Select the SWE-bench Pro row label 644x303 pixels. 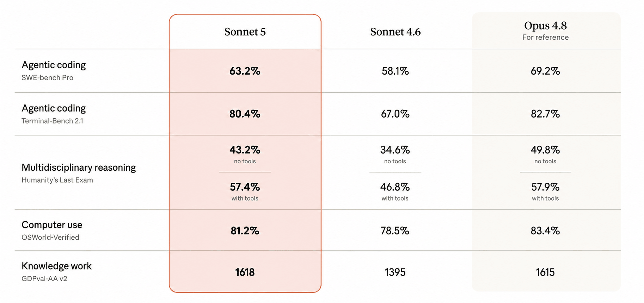[47, 78]
